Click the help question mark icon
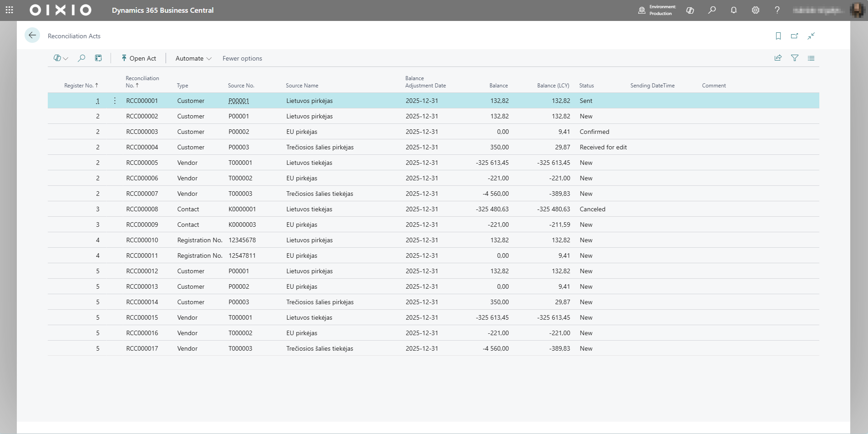 coord(777,10)
